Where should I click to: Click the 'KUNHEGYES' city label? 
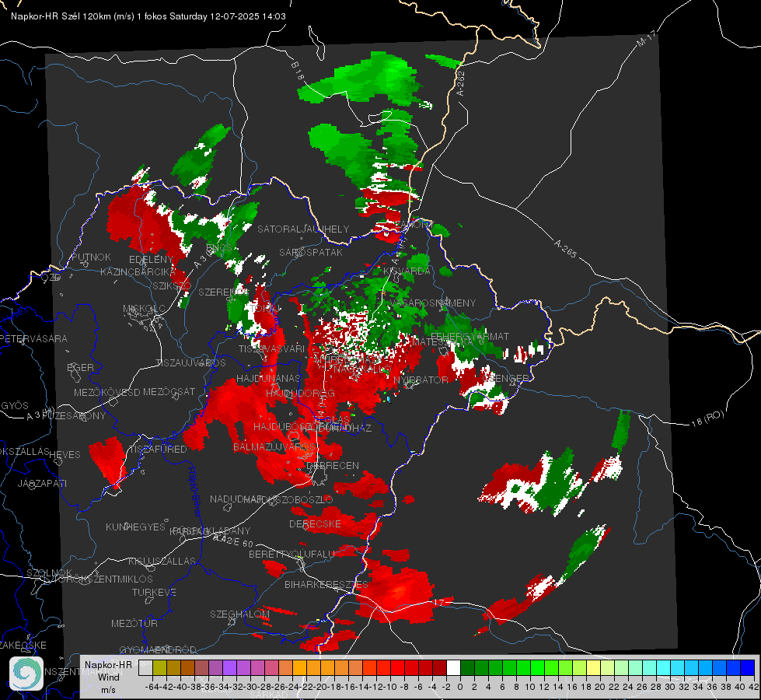tap(135, 527)
